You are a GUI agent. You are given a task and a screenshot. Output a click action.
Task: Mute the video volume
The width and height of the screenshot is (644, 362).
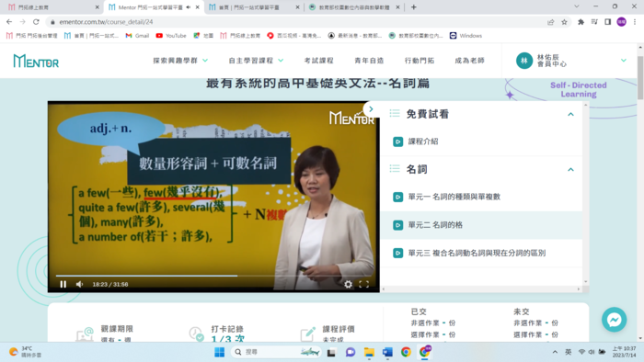80,284
